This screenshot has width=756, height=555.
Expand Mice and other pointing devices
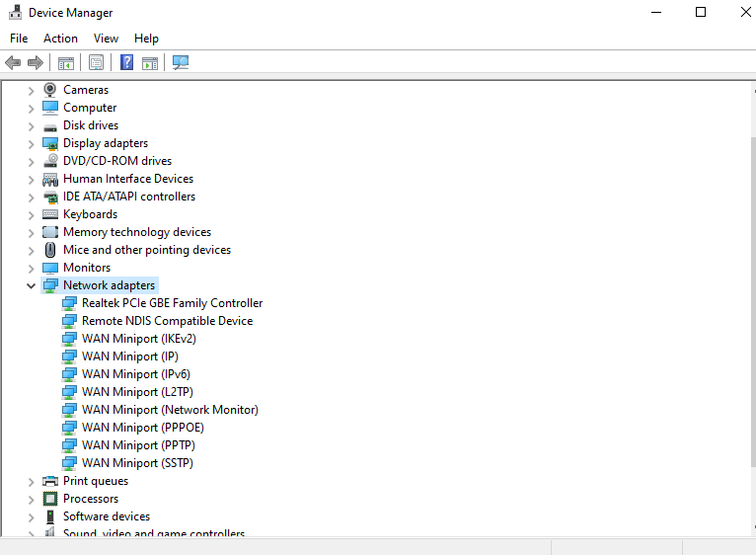[x=31, y=251]
